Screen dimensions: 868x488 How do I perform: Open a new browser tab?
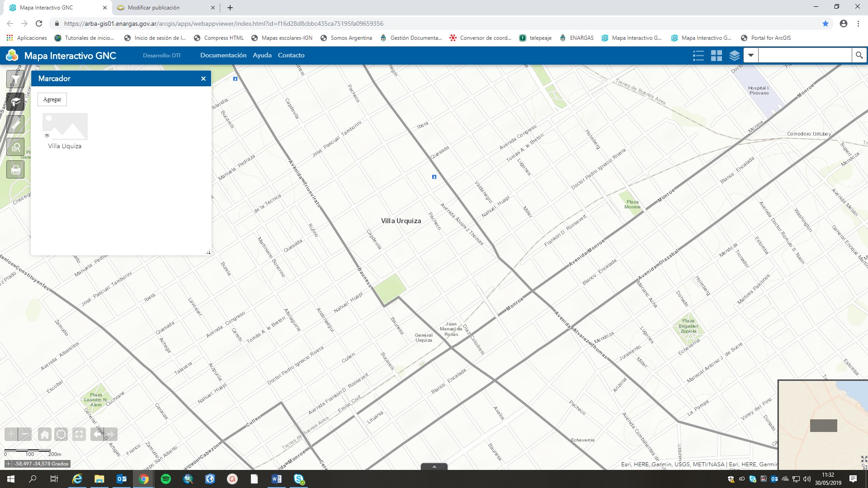pos(230,8)
